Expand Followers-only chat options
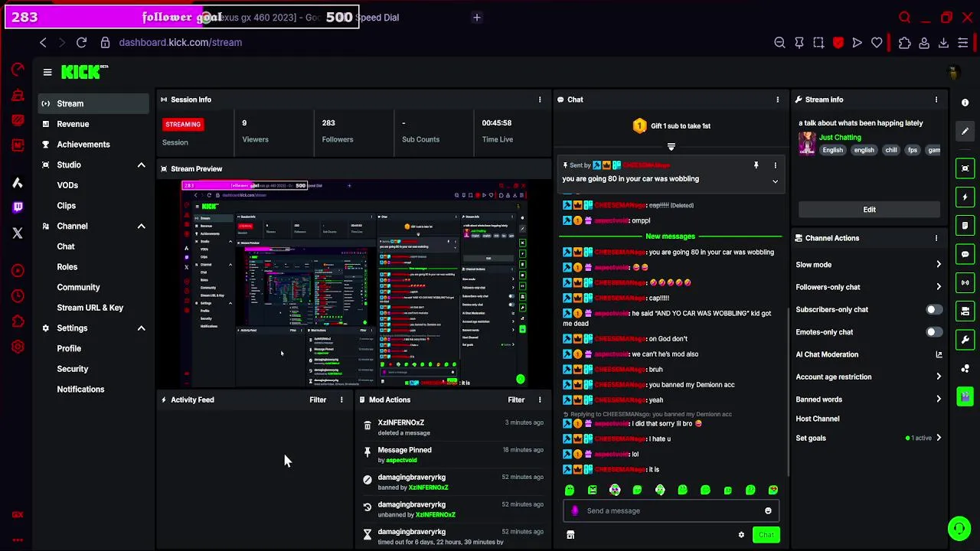The width and height of the screenshot is (980, 551). (939, 287)
